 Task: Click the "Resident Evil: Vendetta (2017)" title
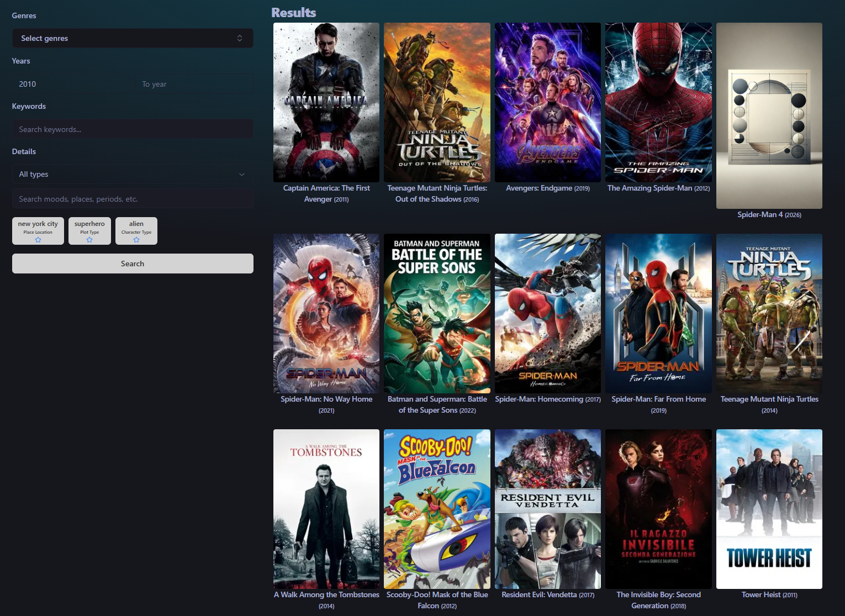pyautogui.click(x=547, y=594)
